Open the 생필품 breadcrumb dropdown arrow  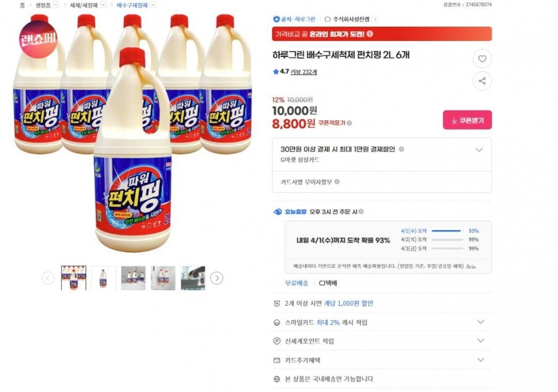coord(56,4)
